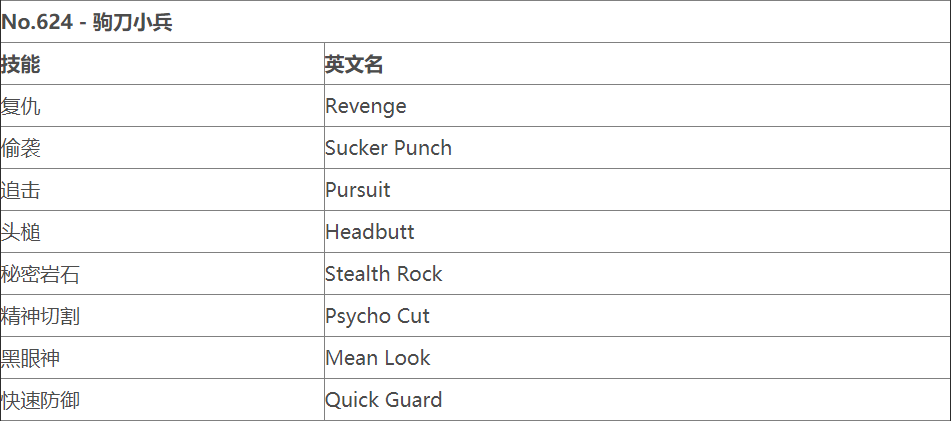Select the 秘密岩石 skill cell
This screenshot has width=951, height=421.
40,274
